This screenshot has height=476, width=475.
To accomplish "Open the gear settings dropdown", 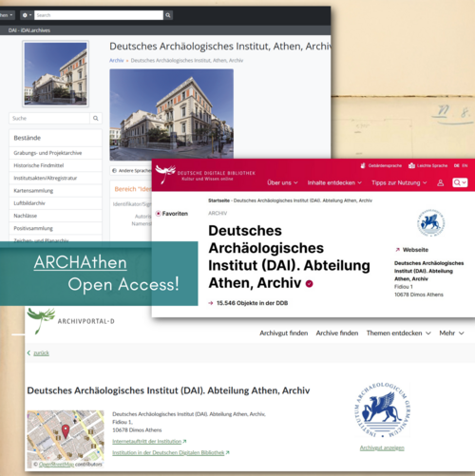I will click(x=27, y=15).
